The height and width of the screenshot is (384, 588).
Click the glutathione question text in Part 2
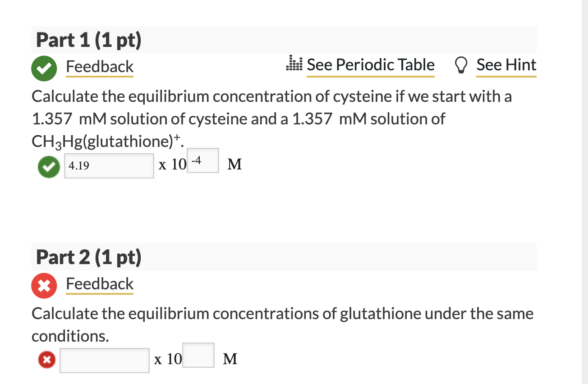[x=282, y=314]
